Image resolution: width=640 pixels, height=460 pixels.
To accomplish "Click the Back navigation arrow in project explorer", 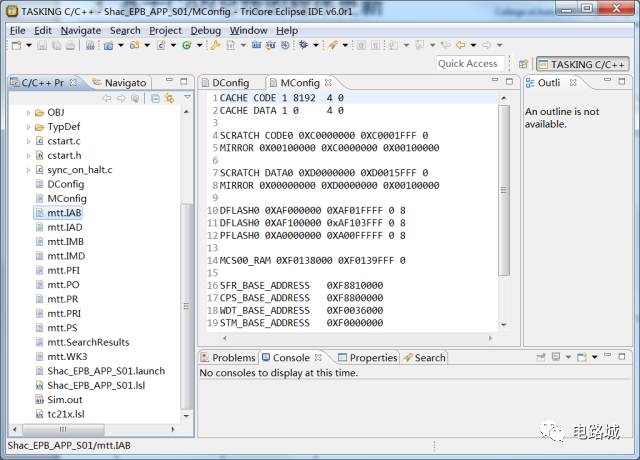I will pyautogui.click(x=107, y=98).
